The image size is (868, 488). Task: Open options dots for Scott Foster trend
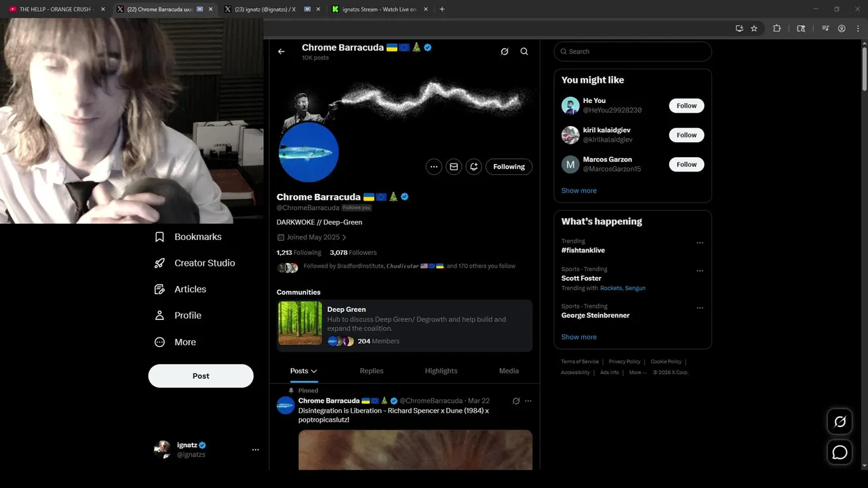pos(700,270)
